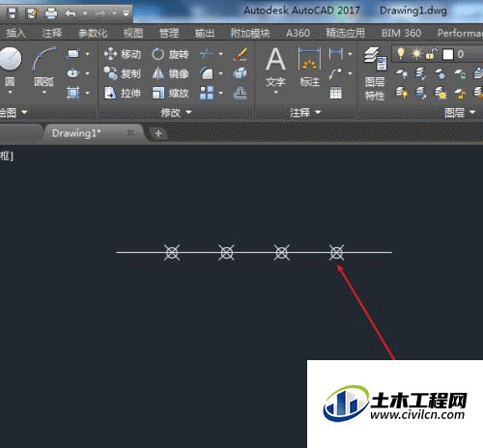This screenshot has height=448, width=483.
Task: Click the layer Off icon with blue bulb
Action: 402,74
